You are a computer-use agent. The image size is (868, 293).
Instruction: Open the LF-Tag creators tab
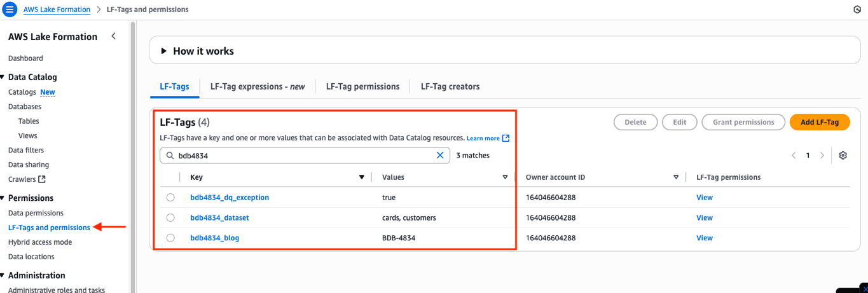pyautogui.click(x=450, y=86)
